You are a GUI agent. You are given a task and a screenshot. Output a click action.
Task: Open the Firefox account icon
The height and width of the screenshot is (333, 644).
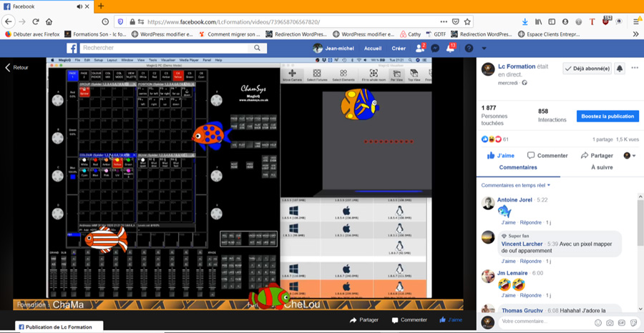pos(565,21)
